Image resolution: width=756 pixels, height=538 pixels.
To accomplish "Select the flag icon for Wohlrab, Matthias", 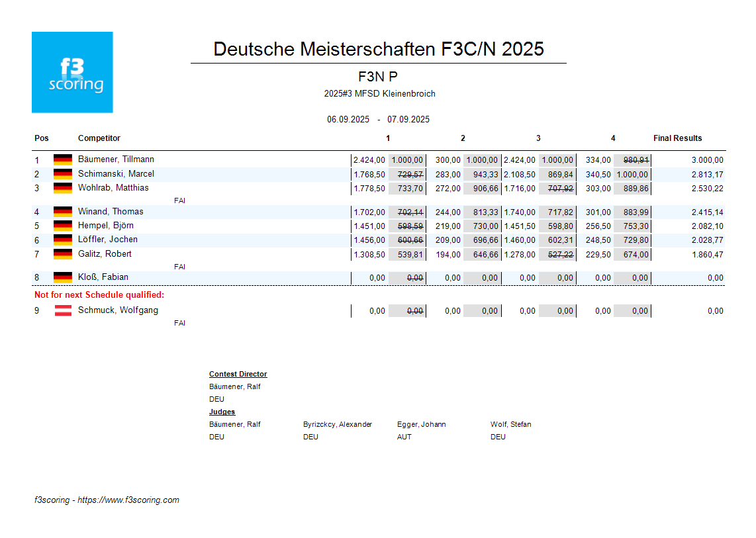I will 63,188.
